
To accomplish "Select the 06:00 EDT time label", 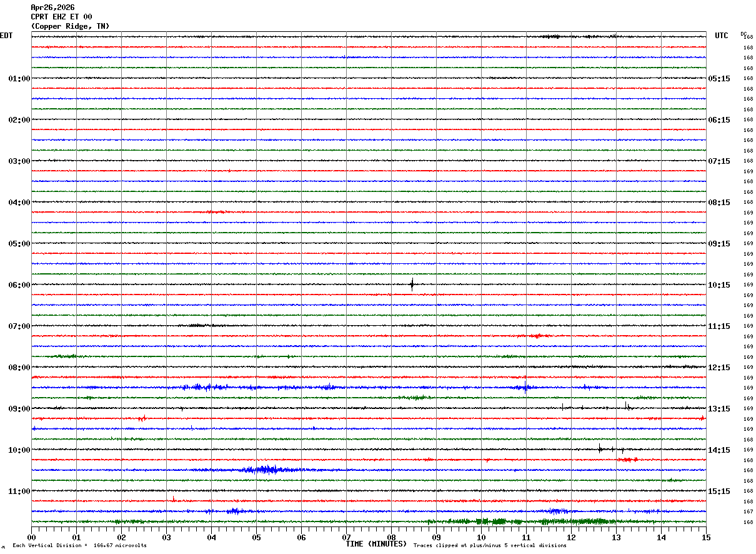I will (x=19, y=285).
